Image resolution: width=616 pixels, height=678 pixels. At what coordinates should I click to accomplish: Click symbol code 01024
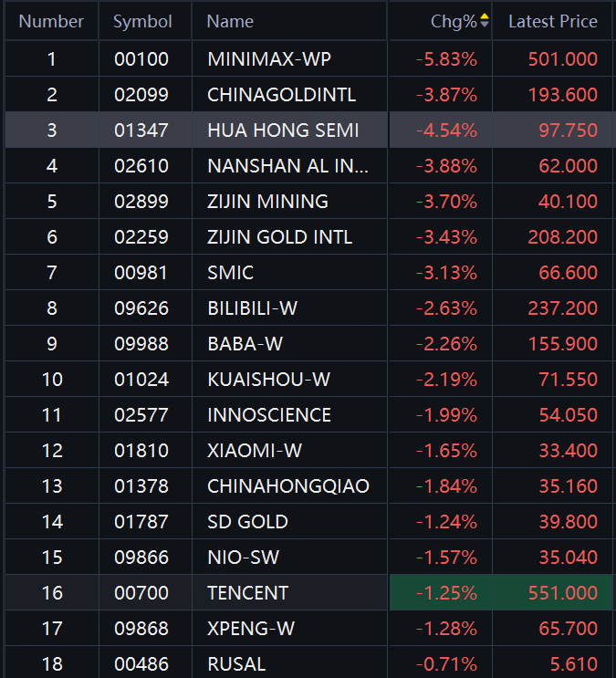click(x=141, y=380)
